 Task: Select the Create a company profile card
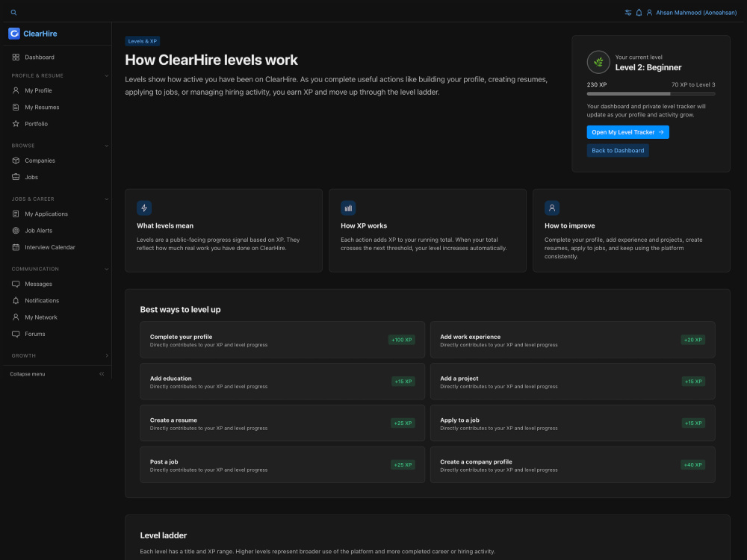573,464
